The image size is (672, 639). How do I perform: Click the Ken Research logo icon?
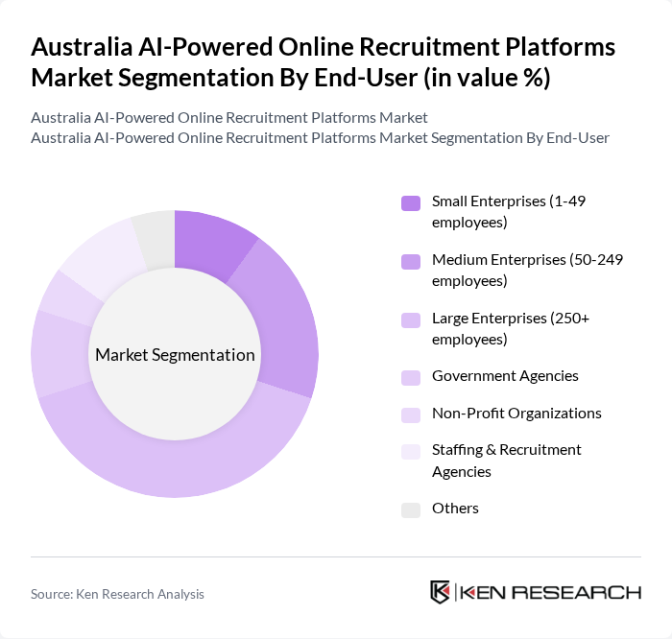coord(440,592)
